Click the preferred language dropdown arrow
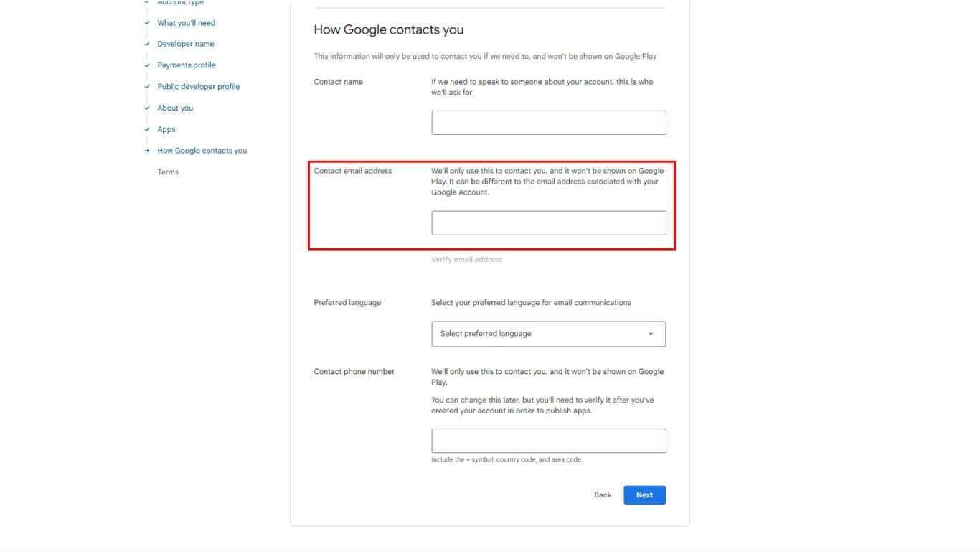Image resolution: width=980 pixels, height=552 pixels. (x=651, y=334)
